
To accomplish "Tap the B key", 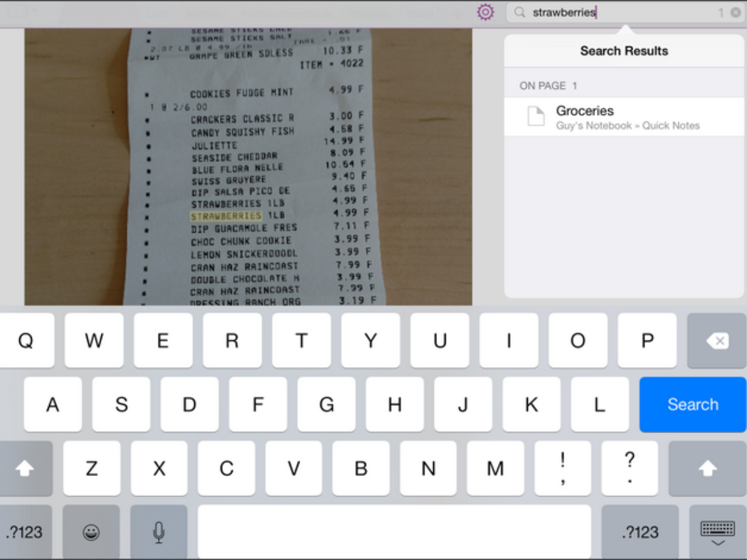I will (361, 469).
